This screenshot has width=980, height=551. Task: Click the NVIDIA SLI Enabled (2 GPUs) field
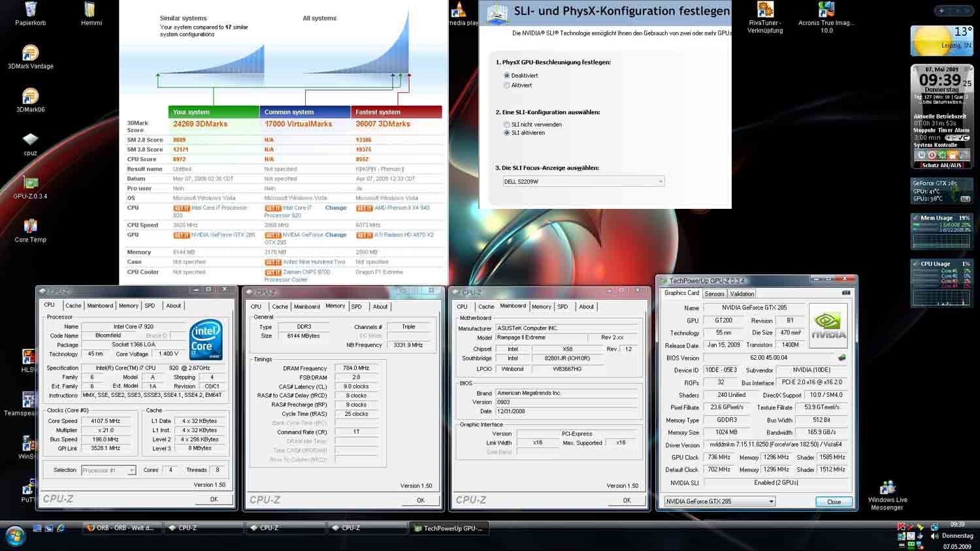(776, 482)
